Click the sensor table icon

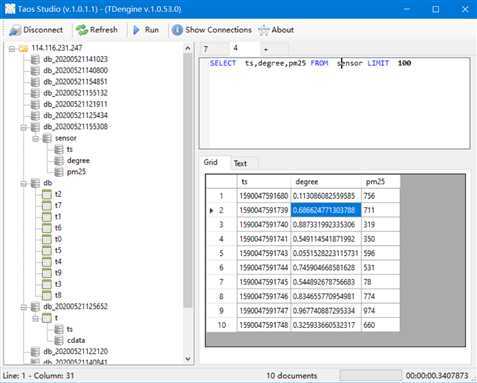pos(47,138)
